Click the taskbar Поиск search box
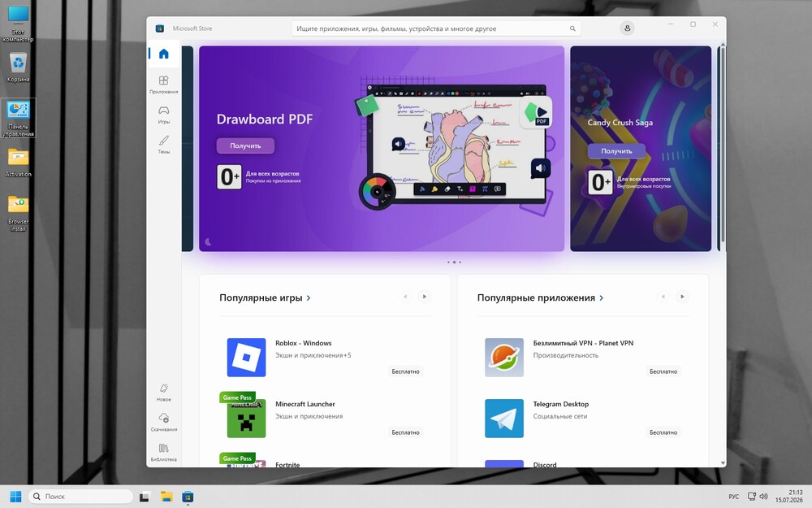The image size is (812, 508). tap(80, 496)
